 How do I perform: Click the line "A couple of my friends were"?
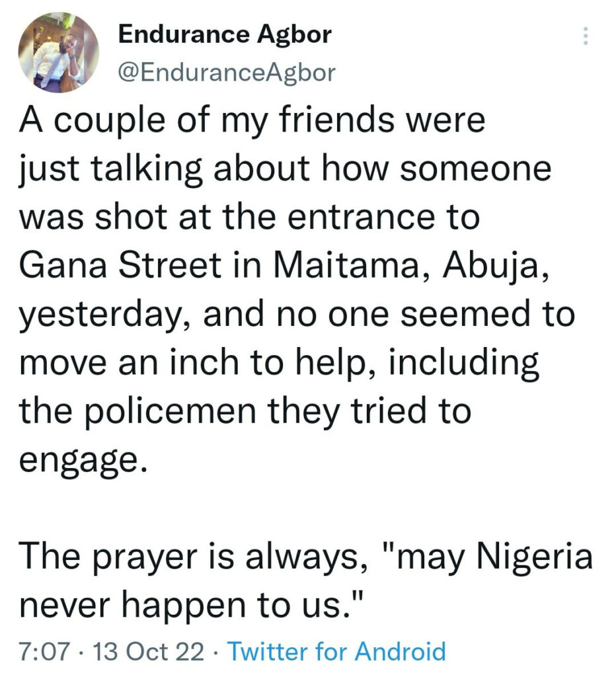click(252, 122)
